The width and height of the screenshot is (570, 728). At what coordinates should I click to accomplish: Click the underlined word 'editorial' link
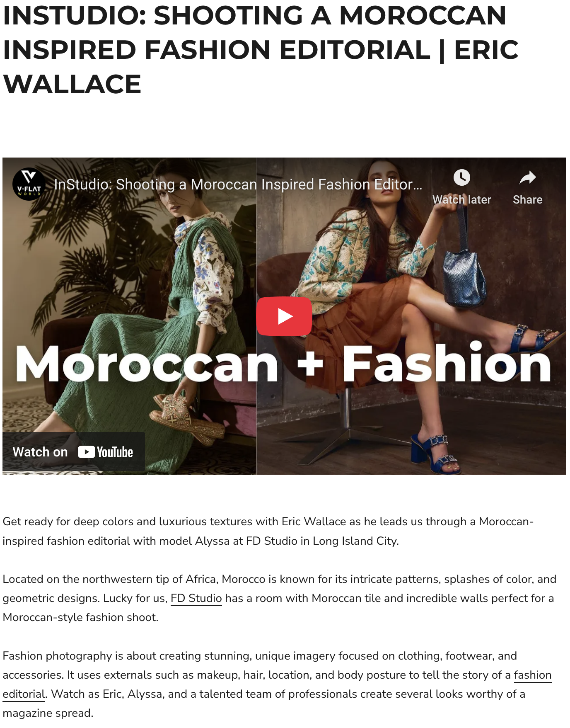coord(24,694)
